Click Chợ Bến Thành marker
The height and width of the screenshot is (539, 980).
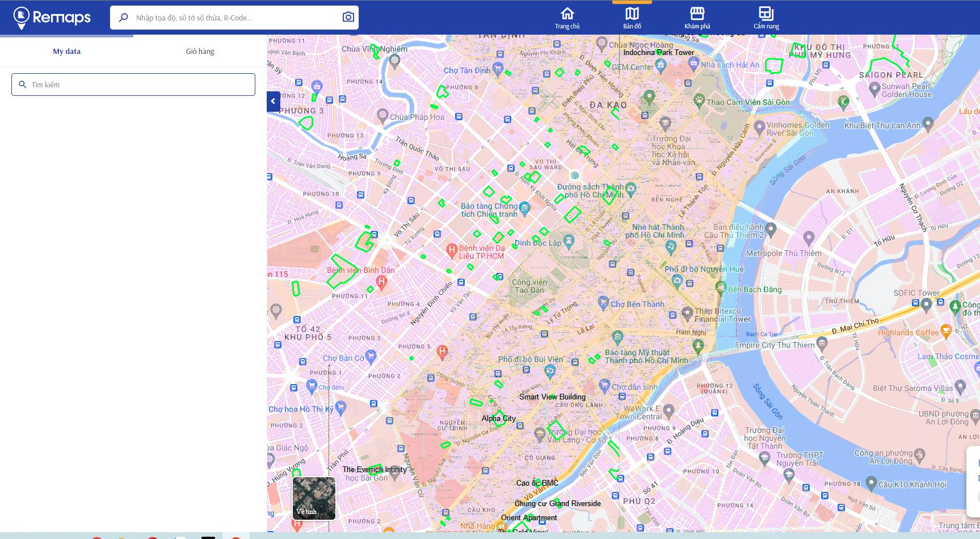pos(603,302)
